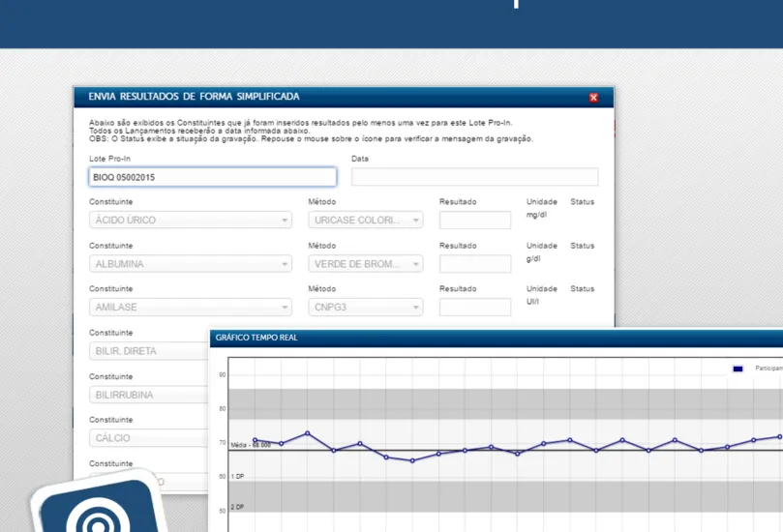Click the highest data point on chart
The width and height of the screenshot is (783, 532).
307,433
